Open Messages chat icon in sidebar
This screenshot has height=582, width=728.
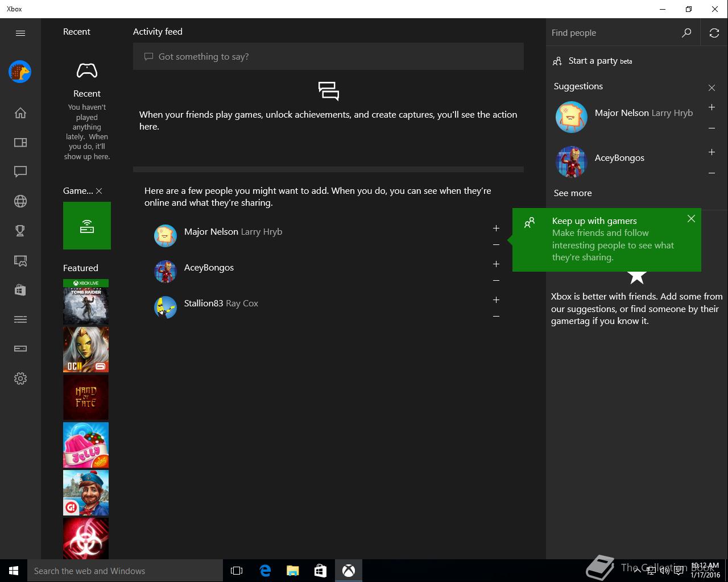(20, 172)
